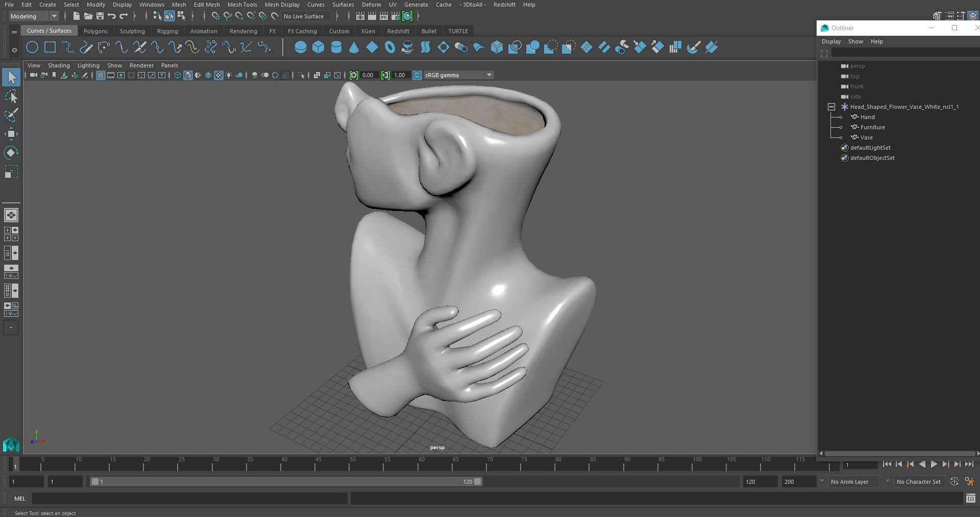Toggle the viewport grid display
The height and width of the screenshot is (517, 980).
point(101,75)
